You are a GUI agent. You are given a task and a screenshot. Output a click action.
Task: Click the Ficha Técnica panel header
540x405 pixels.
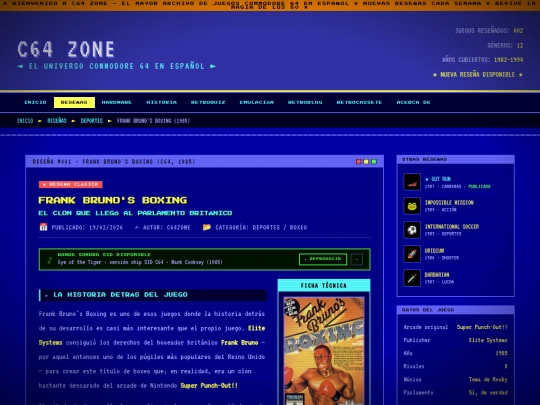click(x=324, y=285)
